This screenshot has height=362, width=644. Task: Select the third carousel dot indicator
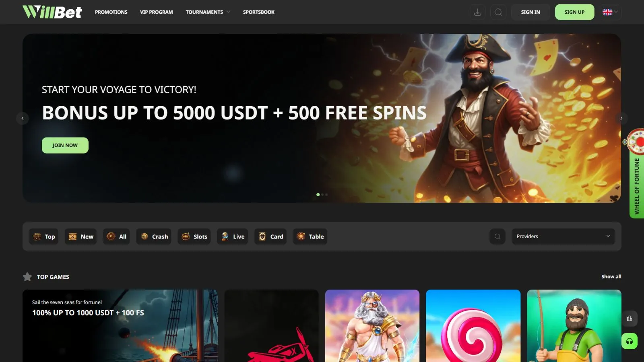[x=326, y=195]
